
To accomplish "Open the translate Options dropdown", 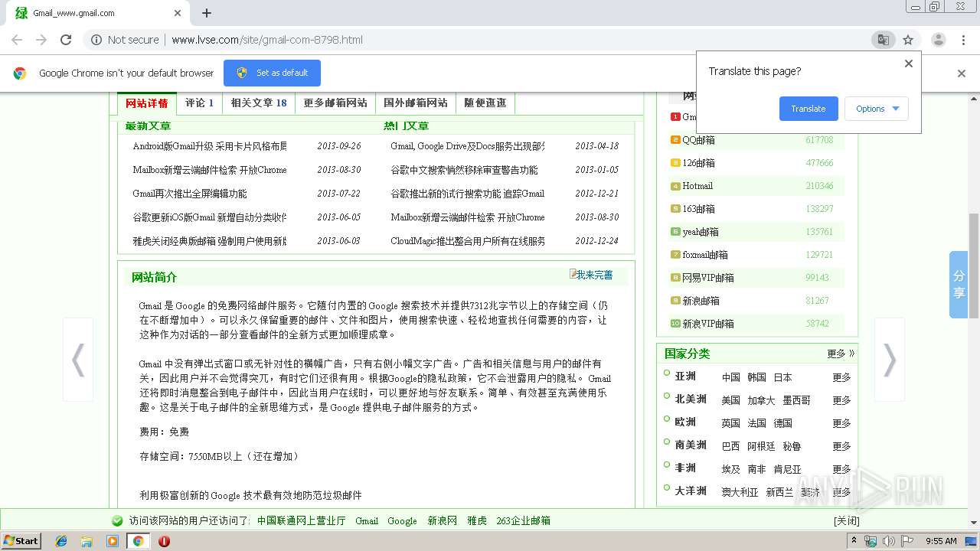I will point(877,109).
